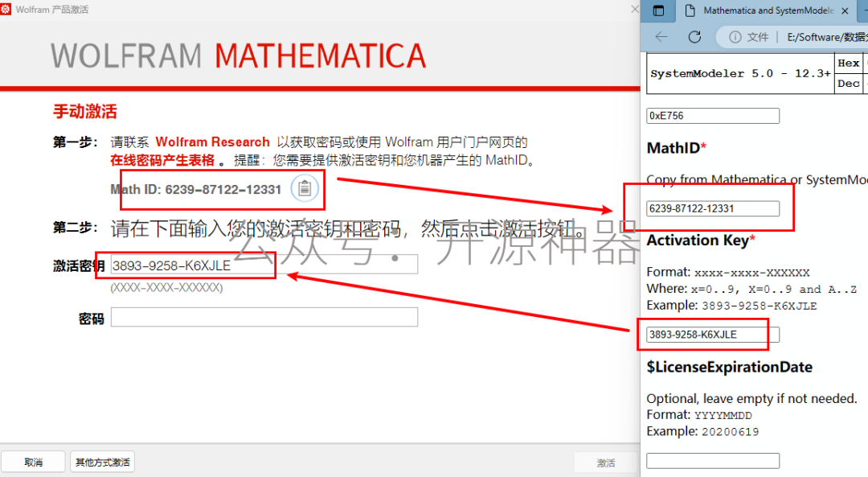Click the 0xE756 input field in the browser
The height and width of the screenshot is (477, 868).
point(713,116)
